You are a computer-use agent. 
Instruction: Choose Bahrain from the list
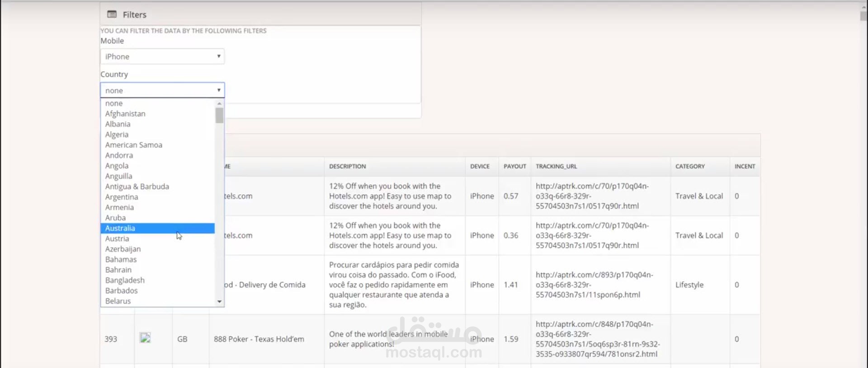click(157, 270)
